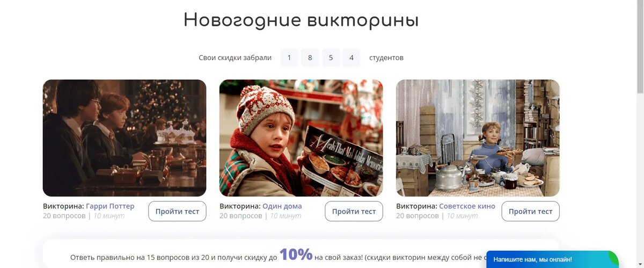Click Пройти тест for Один дома
Image resolution: width=644 pixels, height=268 pixels.
pyautogui.click(x=354, y=211)
